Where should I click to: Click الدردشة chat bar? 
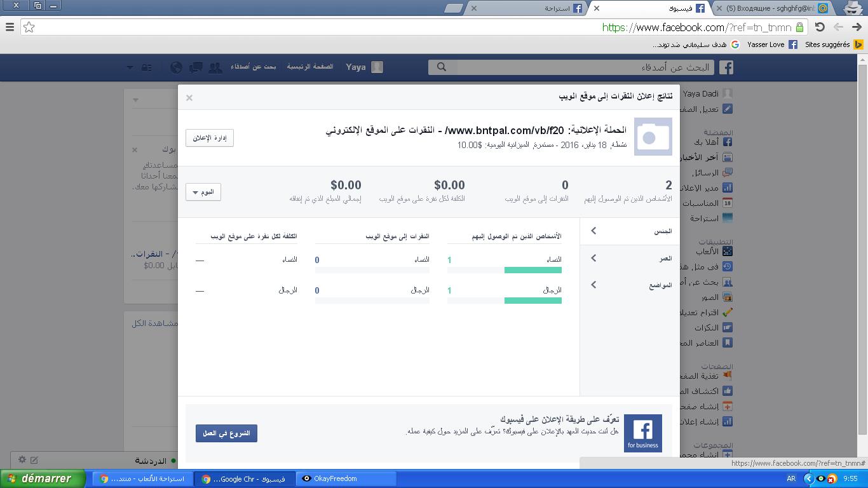[x=93, y=460]
